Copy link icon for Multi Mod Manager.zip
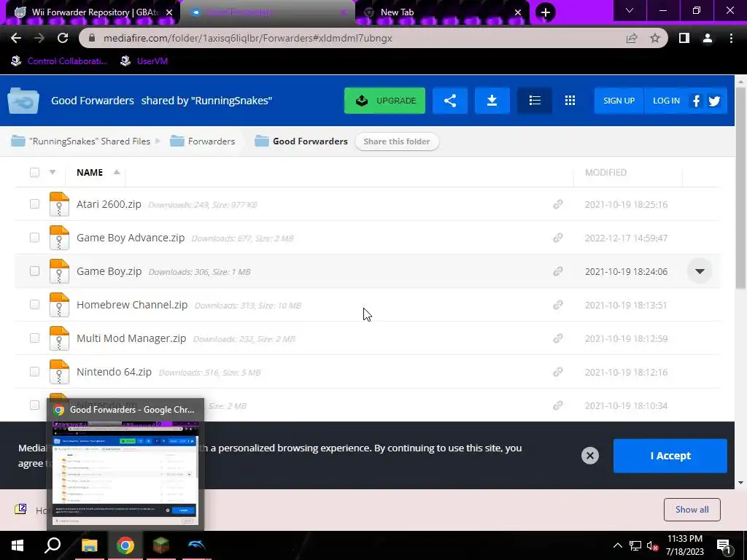This screenshot has width=747, height=560. [x=558, y=338]
